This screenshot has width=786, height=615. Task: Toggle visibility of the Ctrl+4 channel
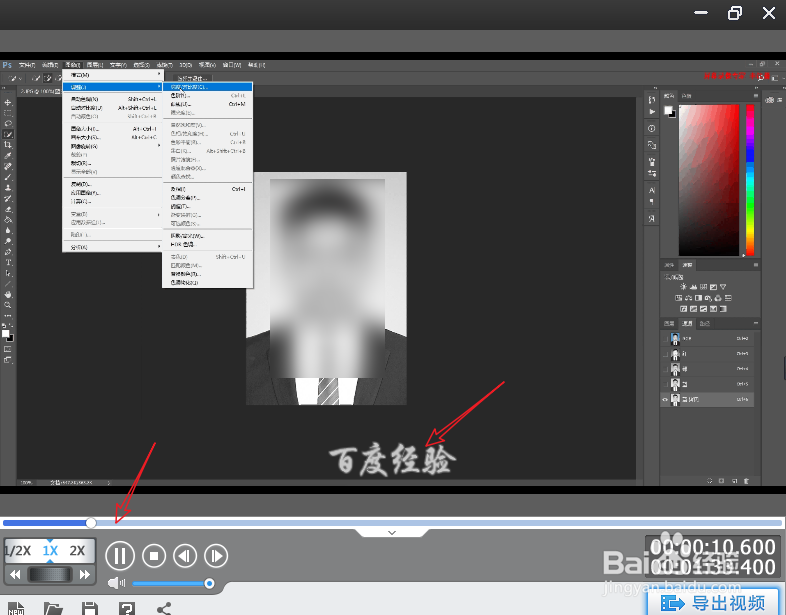pos(665,369)
